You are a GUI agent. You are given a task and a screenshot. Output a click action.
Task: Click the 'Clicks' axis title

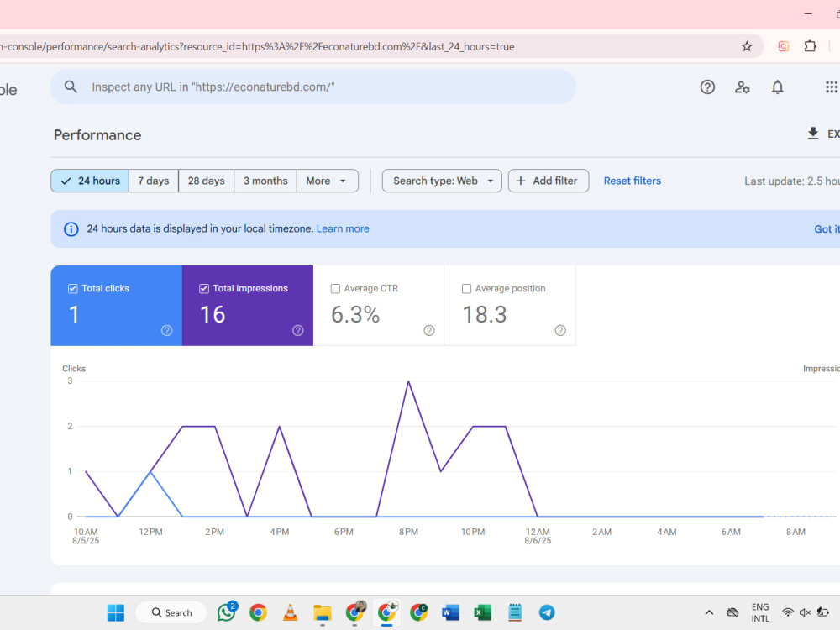pyautogui.click(x=74, y=369)
